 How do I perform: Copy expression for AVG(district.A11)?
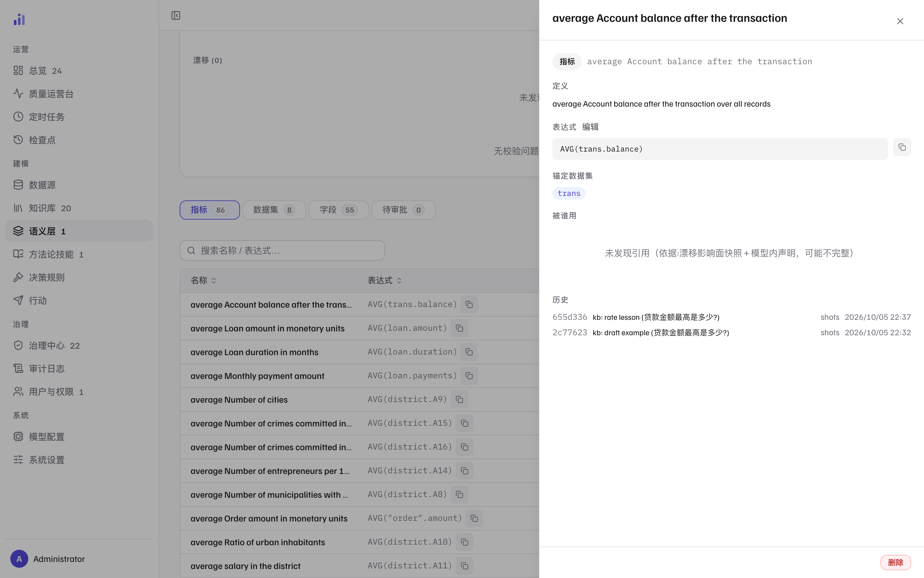pos(464,566)
